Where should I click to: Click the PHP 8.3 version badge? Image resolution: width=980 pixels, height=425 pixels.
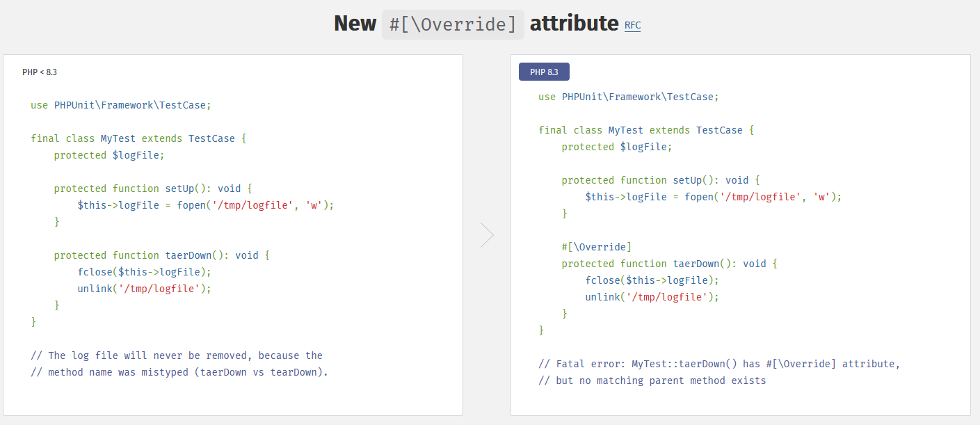tap(544, 72)
